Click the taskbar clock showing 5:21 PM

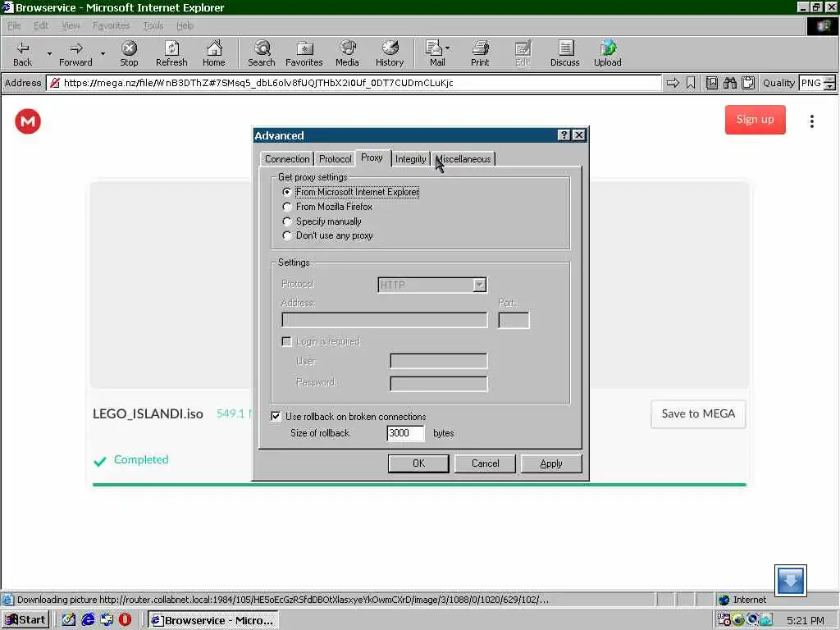806,620
